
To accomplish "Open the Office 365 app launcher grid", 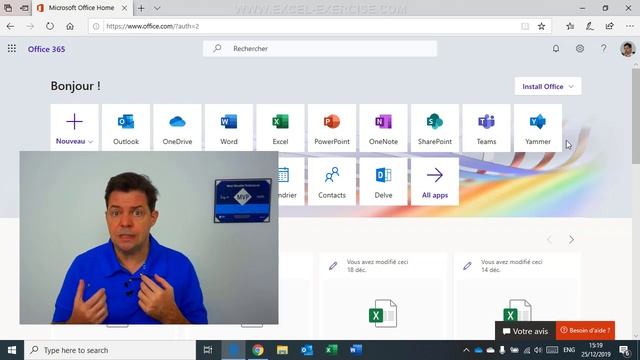I will click(12, 49).
